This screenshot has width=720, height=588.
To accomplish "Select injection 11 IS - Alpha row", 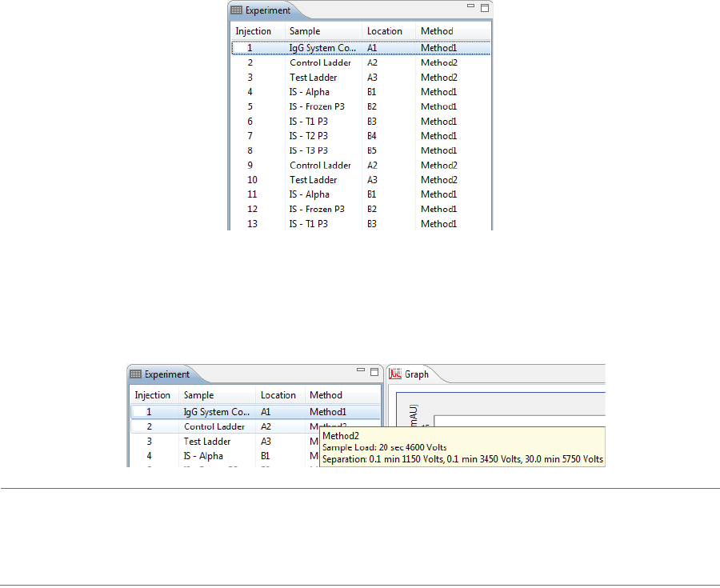I will (361, 194).
